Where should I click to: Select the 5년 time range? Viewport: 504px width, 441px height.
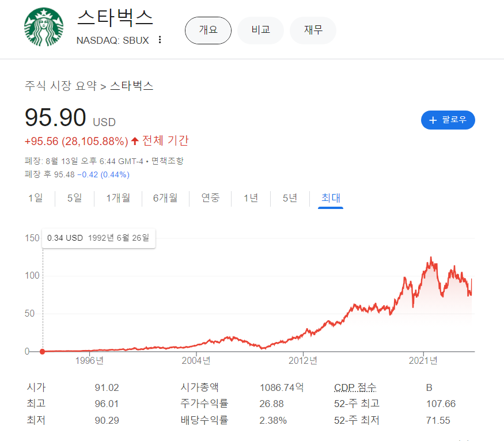(290, 198)
